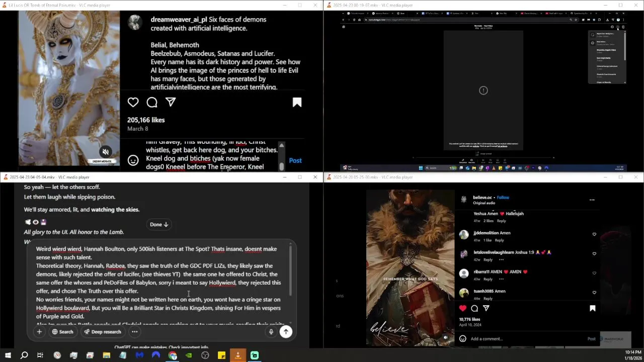Reply to Yeshua Amen Hallelujah comment
The height and width of the screenshot is (362, 644).
[x=501, y=221]
